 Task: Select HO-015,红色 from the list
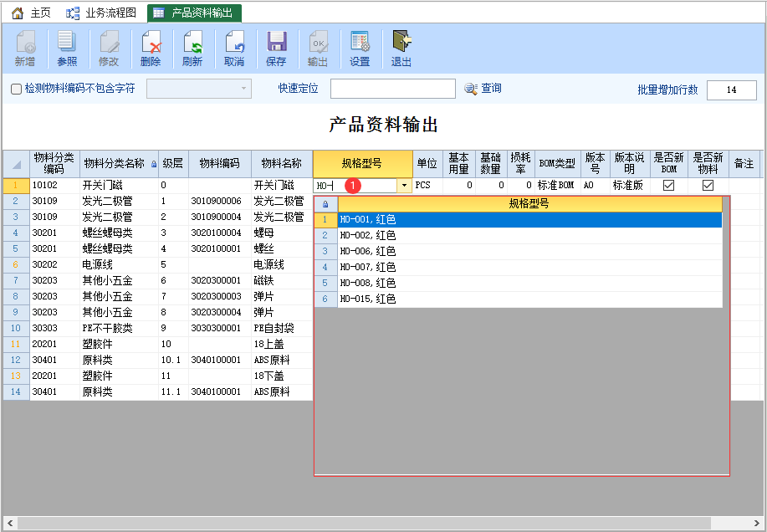[529, 299]
